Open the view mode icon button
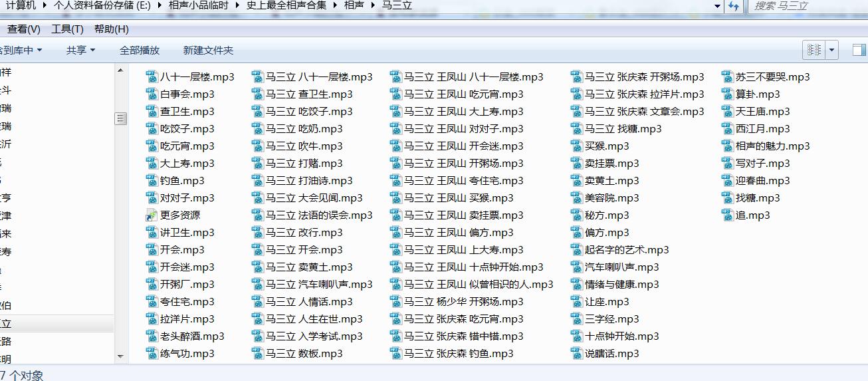The image size is (868, 381). [814, 50]
